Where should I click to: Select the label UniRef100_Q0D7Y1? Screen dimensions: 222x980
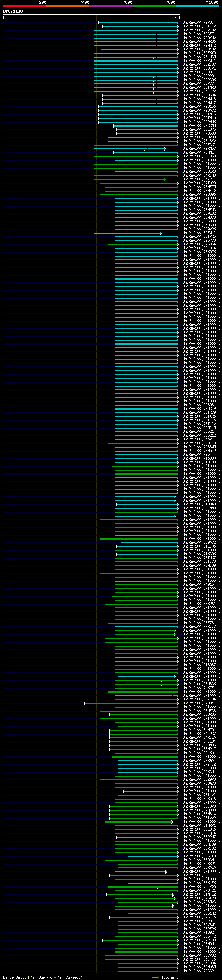(199, 68)
